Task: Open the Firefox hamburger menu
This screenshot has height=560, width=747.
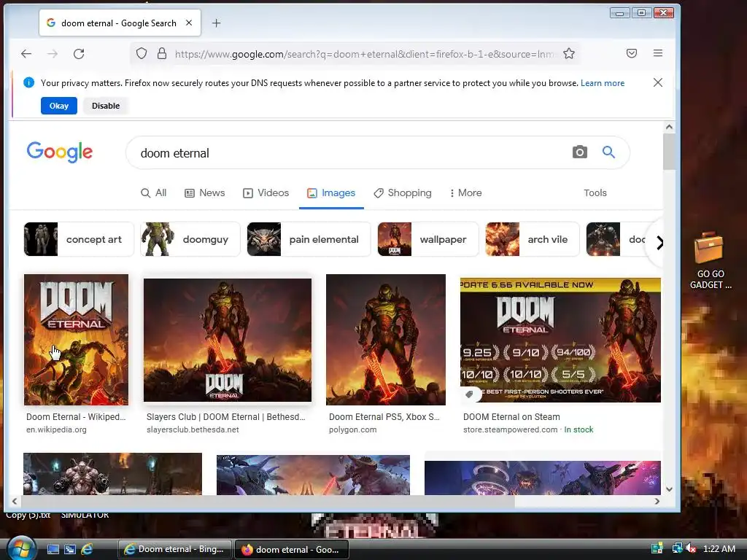Action: (x=658, y=53)
